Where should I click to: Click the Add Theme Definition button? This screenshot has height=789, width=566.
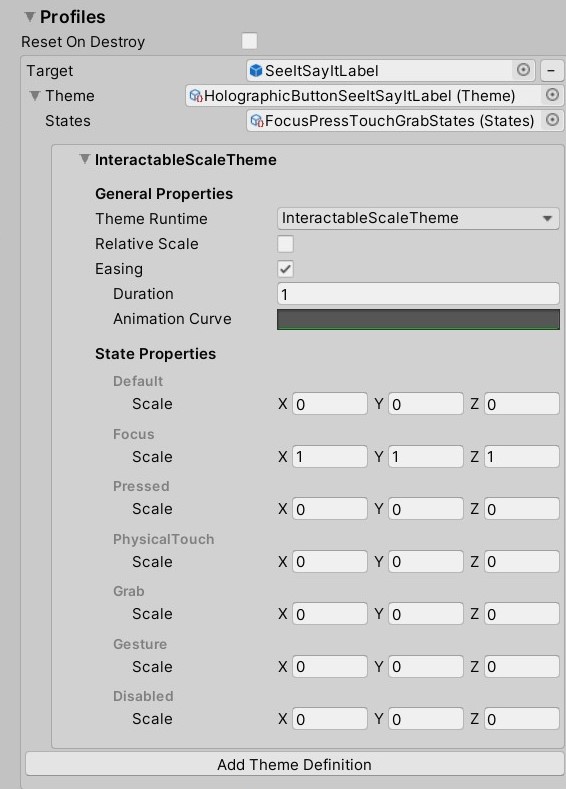[295, 764]
